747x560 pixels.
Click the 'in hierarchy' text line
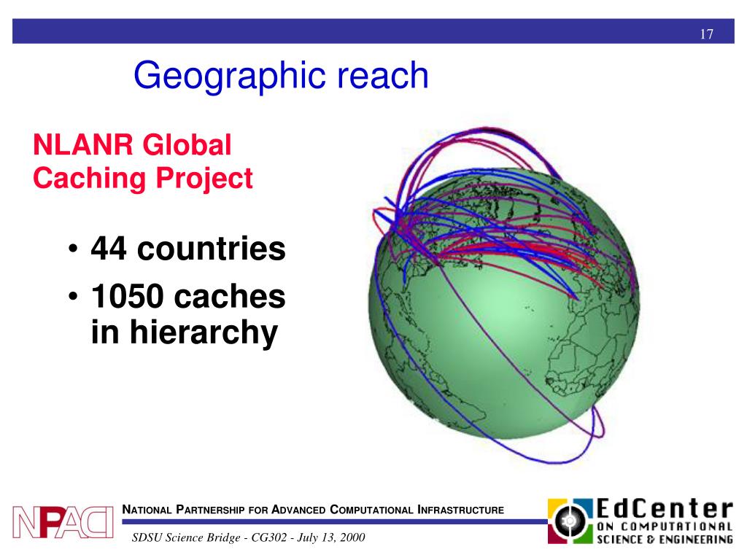pos(185,332)
